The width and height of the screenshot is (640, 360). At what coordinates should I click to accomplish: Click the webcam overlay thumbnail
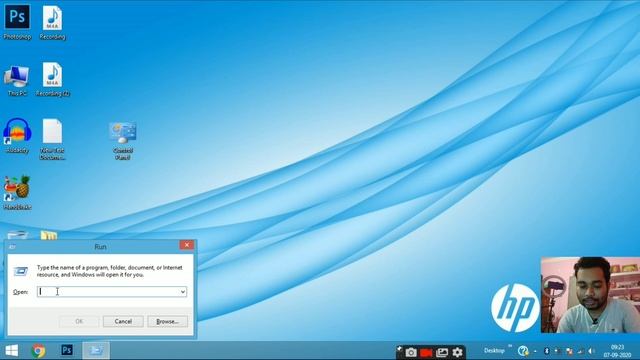(590, 295)
